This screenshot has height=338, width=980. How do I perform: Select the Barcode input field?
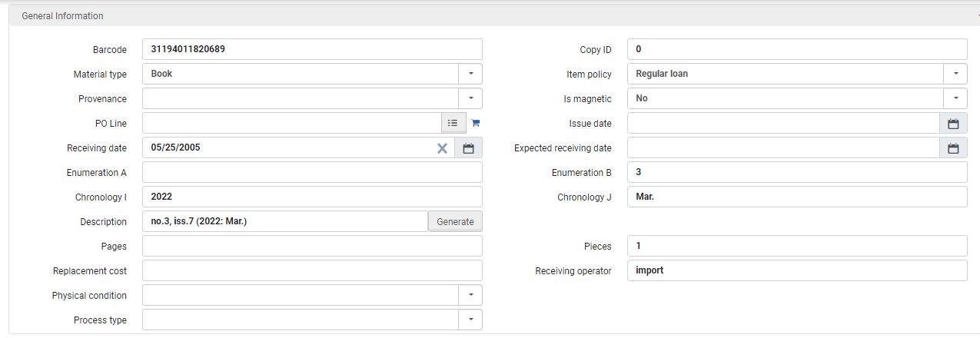pos(312,49)
